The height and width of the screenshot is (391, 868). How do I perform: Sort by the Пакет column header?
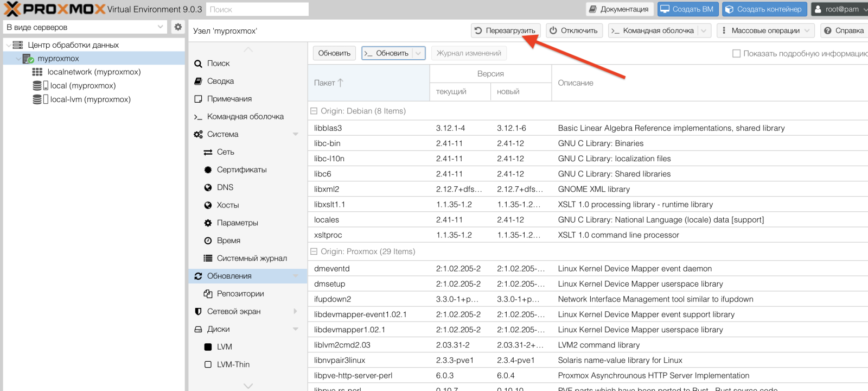[369, 83]
